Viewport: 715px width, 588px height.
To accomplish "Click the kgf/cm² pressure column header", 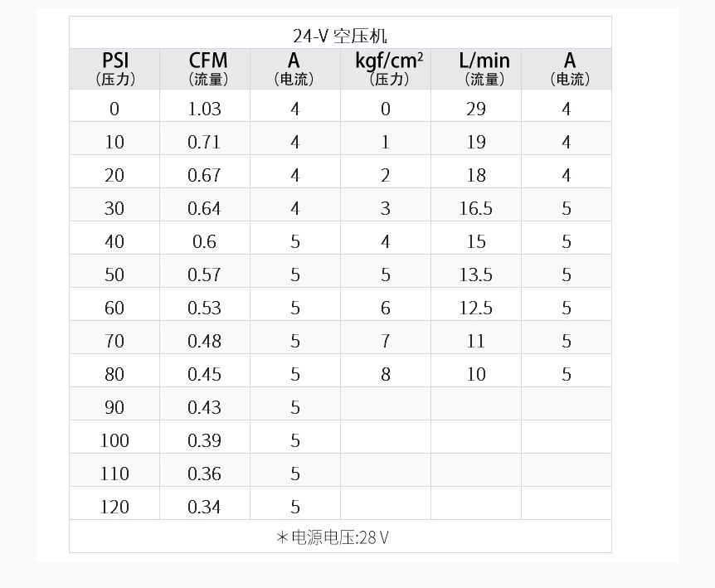I will (386, 69).
